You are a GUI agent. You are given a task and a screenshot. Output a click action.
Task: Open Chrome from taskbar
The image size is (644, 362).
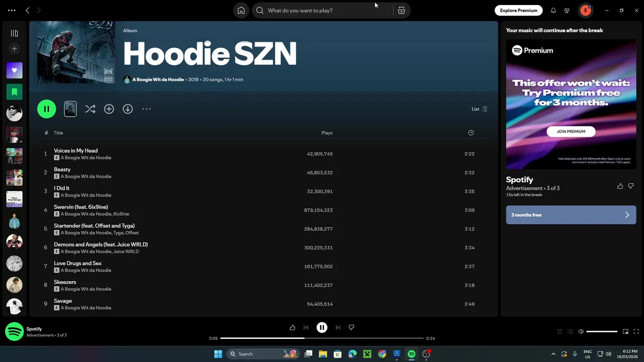pos(382,354)
